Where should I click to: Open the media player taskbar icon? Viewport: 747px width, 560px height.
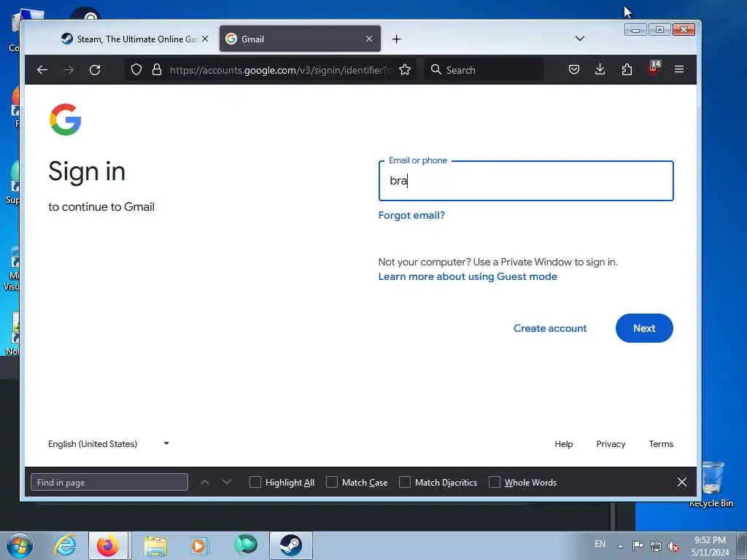tap(198, 545)
